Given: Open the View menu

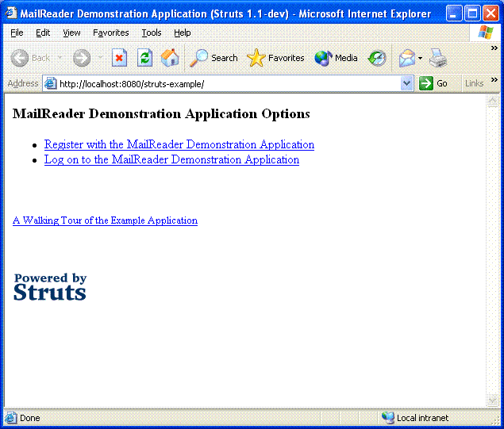Looking at the screenshot, I should (71, 33).
